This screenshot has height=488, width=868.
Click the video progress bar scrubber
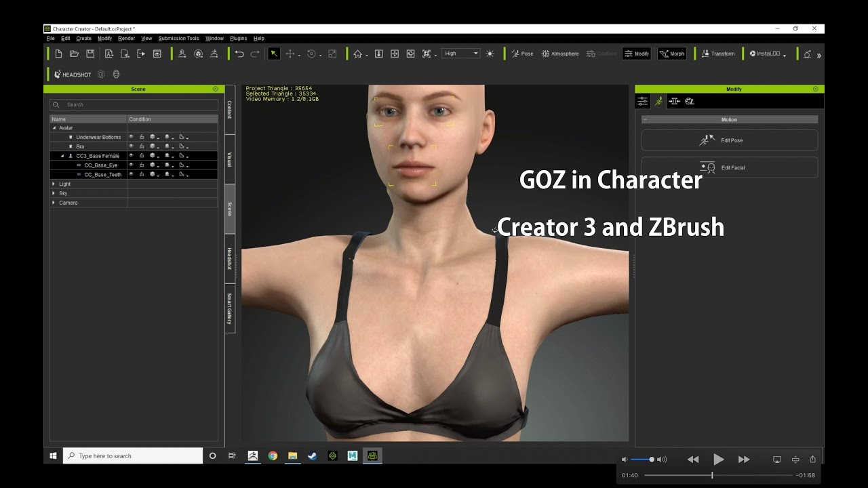pyautogui.click(x=712, y=475)
